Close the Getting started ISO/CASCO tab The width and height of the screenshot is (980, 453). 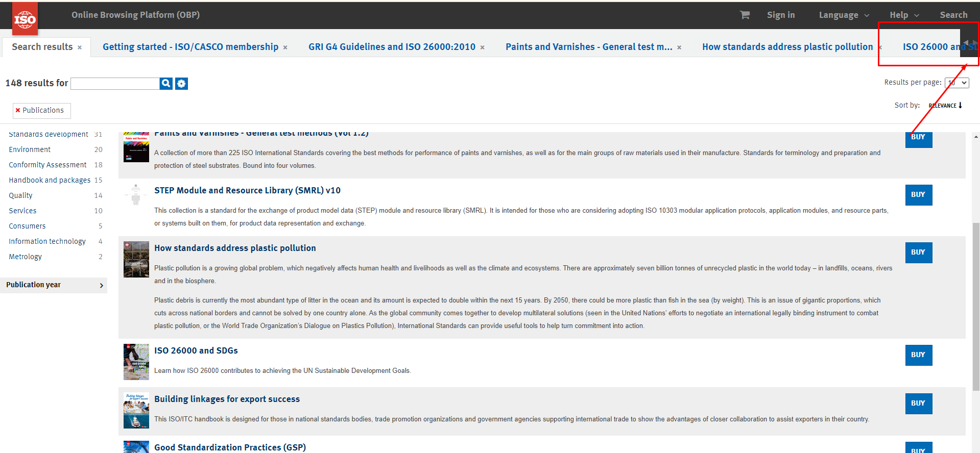285,47
